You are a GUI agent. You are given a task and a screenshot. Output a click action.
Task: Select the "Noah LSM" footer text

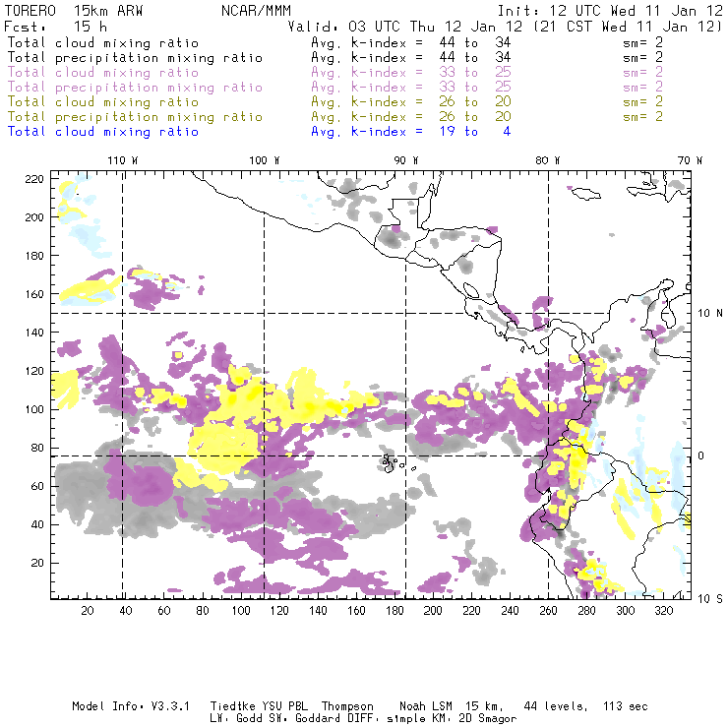click(426, 706)
